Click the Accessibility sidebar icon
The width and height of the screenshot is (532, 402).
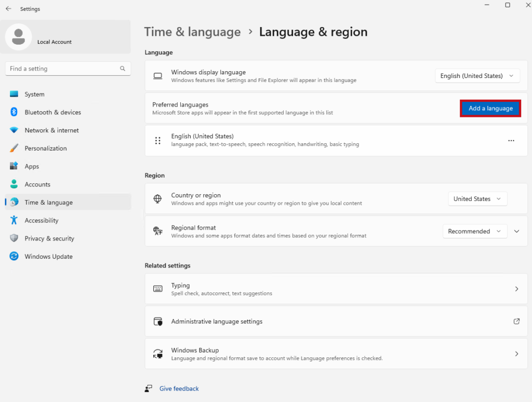14,220
